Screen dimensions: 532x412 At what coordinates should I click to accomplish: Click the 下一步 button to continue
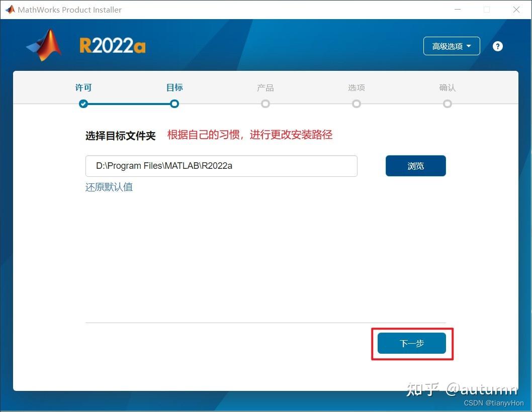tap(412, 344)
